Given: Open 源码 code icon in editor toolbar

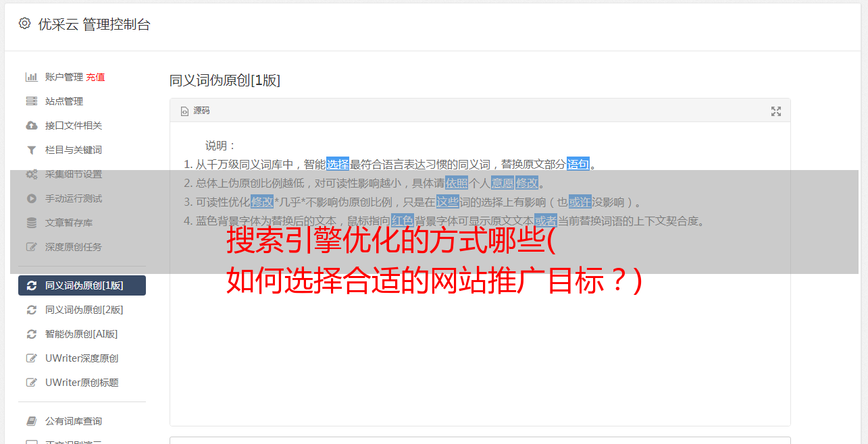Looking at the screenshot, I should pyautogui.click(x=184, y=111).
